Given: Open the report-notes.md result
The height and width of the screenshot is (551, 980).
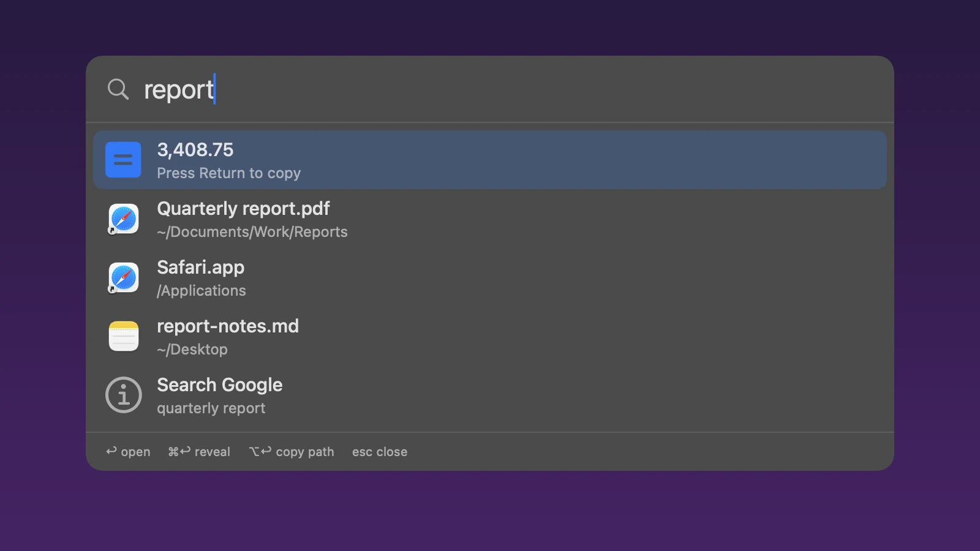Looking at the screenshot, I should 490,336.
